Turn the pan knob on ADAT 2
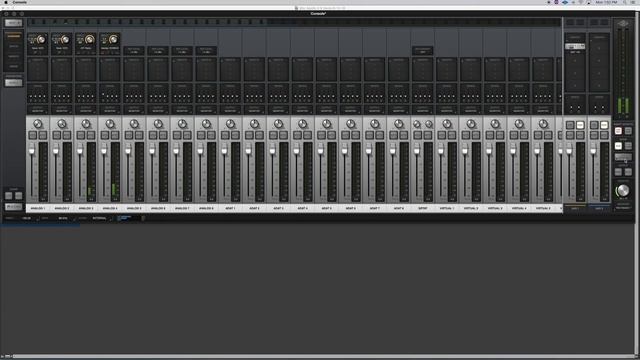The width and height of the screenshot is (640, 360). pyautogui.click(x=254, y=124)
